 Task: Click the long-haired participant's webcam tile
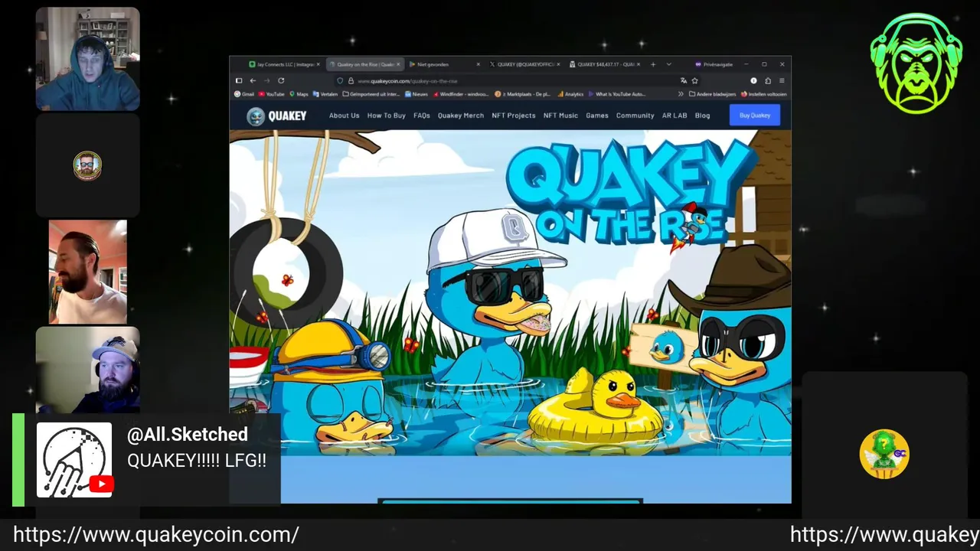[x=87, y=272]
